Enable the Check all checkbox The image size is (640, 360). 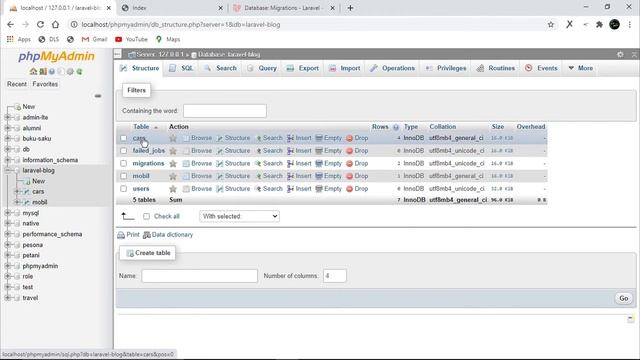coord(147,216)
